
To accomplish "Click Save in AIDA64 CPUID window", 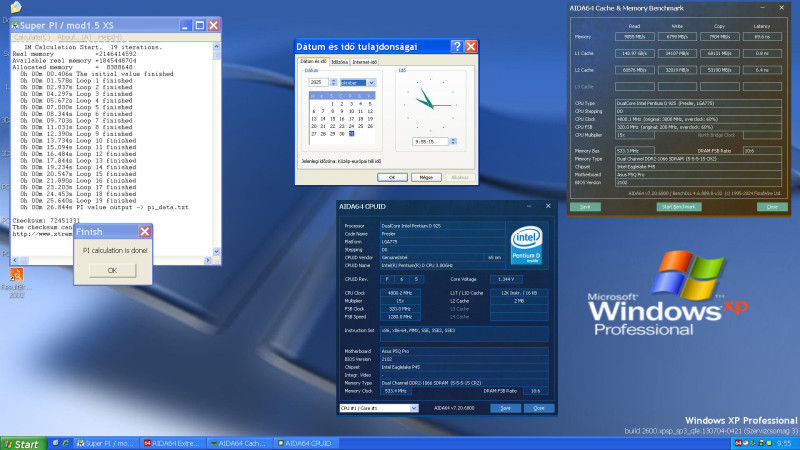I will pos(506,408).
